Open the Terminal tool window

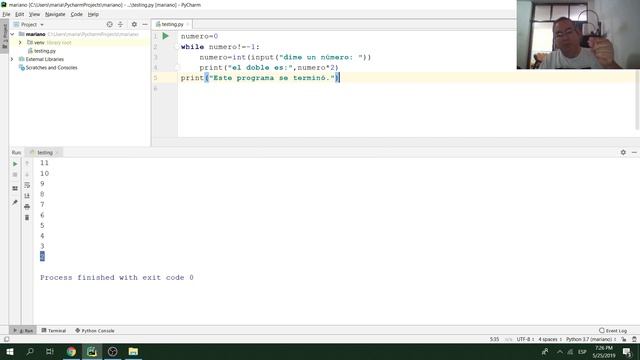[x=53, y=331]
